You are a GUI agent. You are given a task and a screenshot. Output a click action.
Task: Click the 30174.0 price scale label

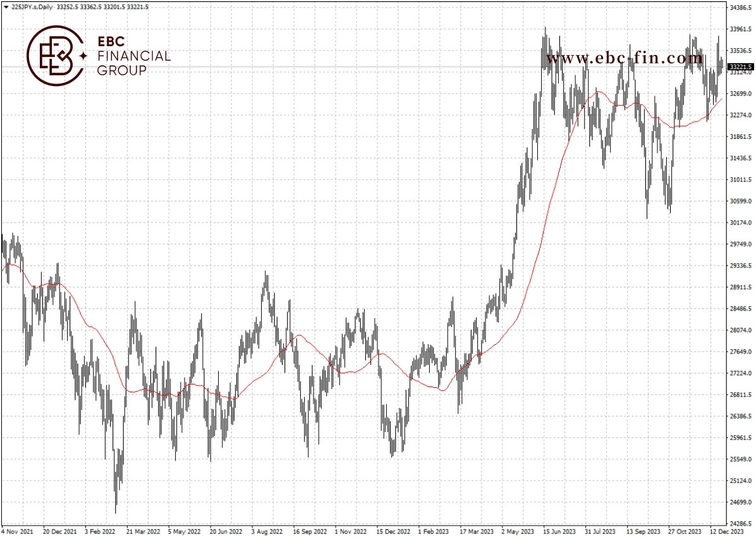coord(741,223)
